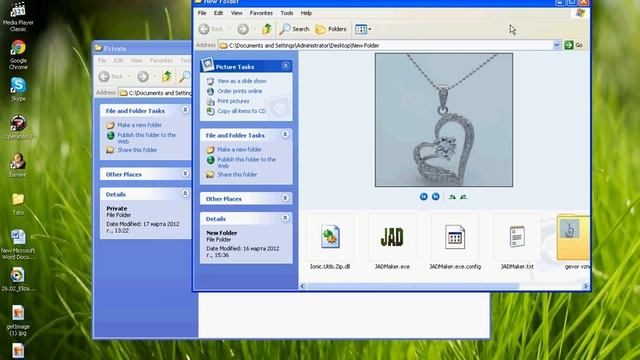Open View menu in Private window
This screenshot has height=360, width=640.
coord(136,60)
